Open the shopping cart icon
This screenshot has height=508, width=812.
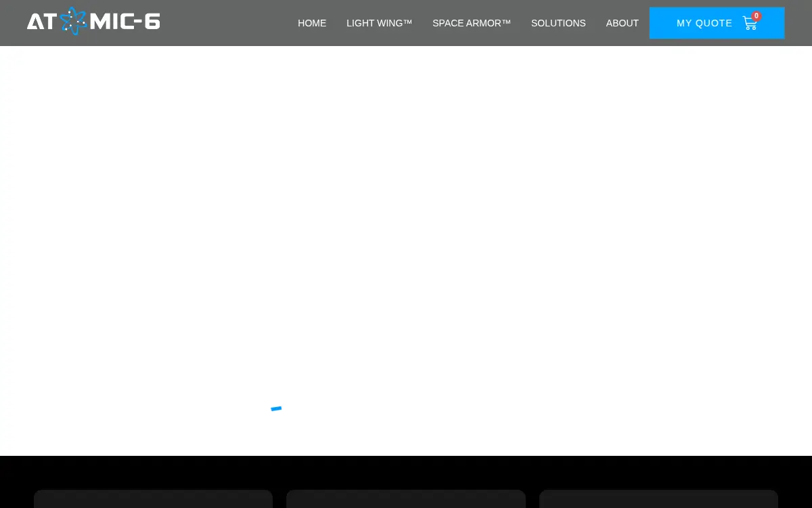click(750, 23)
